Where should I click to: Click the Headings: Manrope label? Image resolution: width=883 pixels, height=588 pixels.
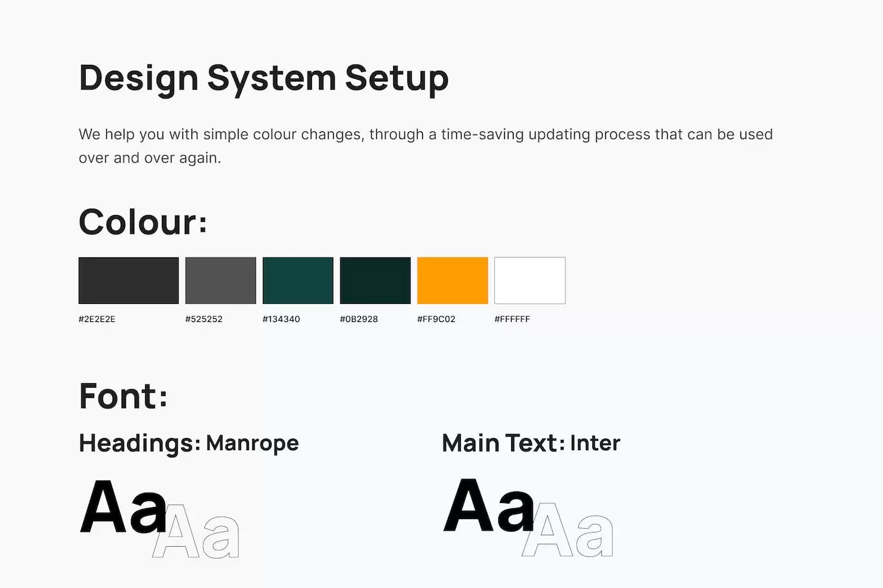pyautogui.click(x=189, y=443)
